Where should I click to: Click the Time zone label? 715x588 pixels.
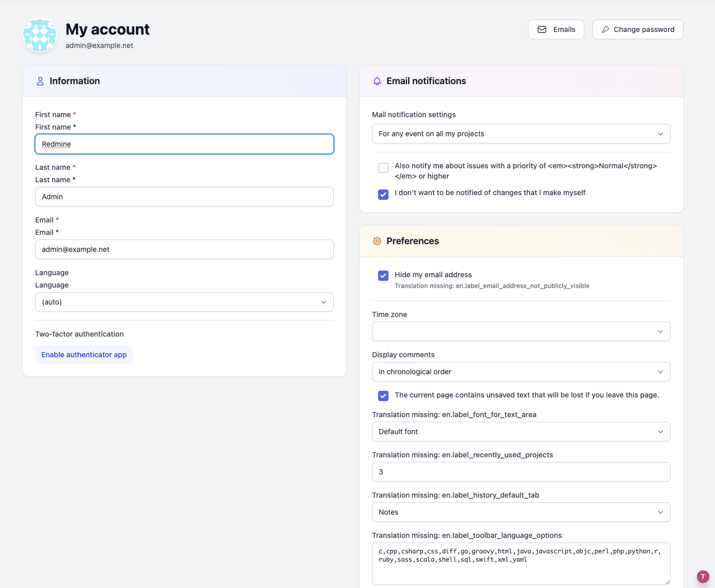coord(390,314)
